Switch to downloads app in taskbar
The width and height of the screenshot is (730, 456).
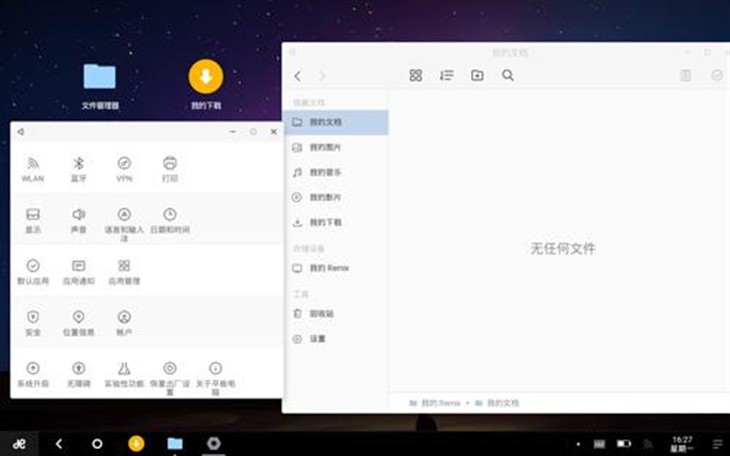coord(136,444)
